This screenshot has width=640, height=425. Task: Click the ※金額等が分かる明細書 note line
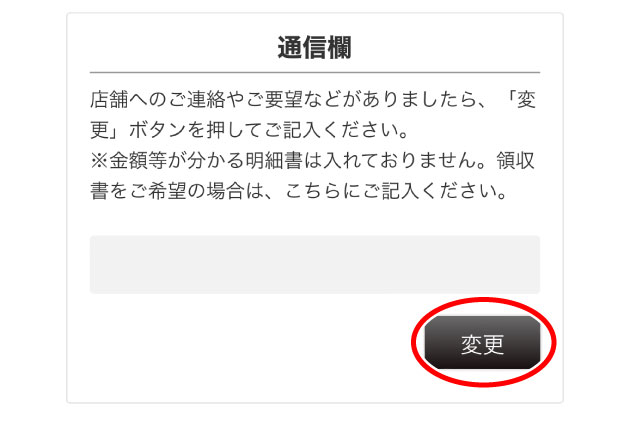coord(312,161)
